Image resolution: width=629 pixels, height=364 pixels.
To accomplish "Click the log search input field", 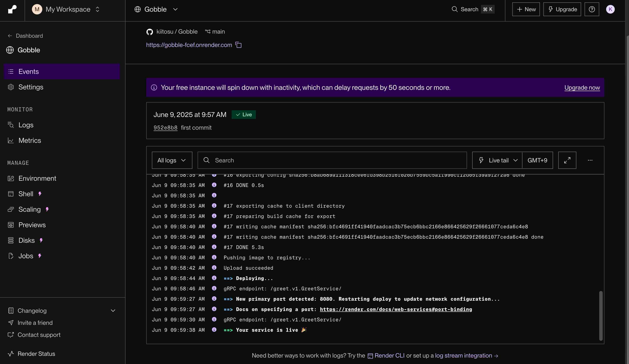I will pyautogui.click(x=332, y=160).
